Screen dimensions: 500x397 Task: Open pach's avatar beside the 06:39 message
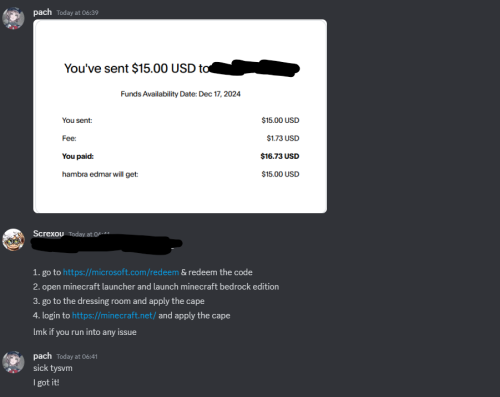coord(13,18)
